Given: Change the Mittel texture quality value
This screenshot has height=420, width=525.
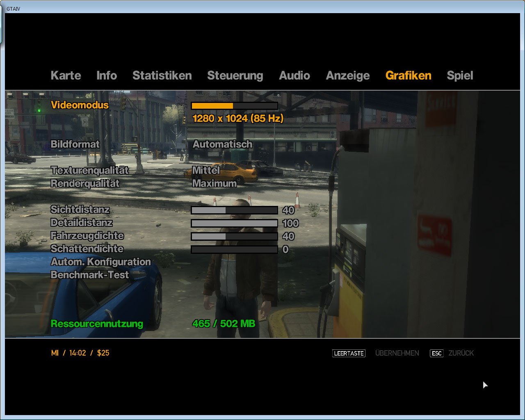Looking at the screenshot, I should click(x=206, y=170).
